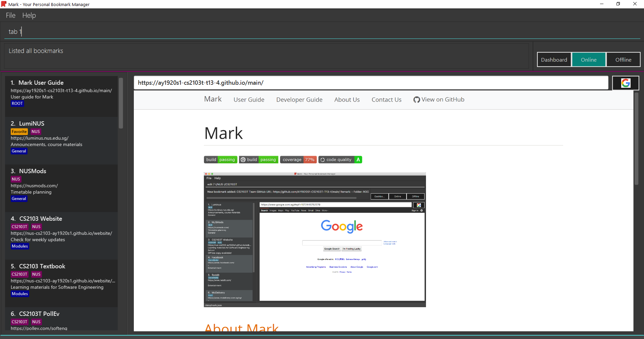
Task: Restore down the Mark window
Action: tap(618, 4)
